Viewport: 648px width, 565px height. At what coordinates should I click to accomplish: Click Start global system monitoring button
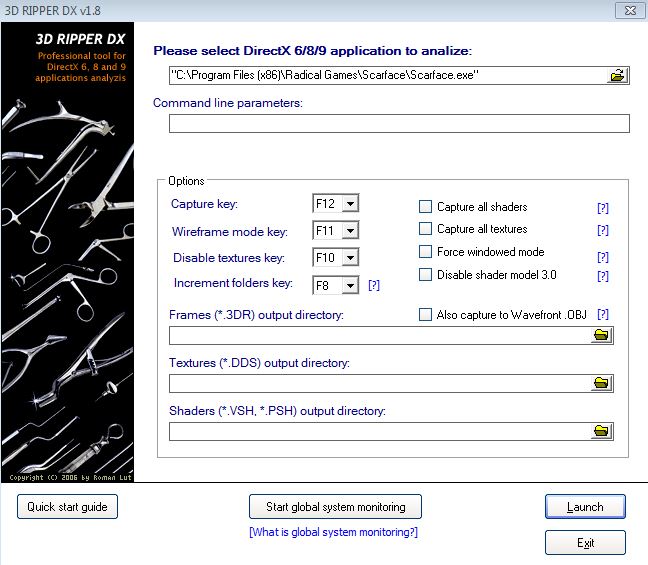pos(335,507)
